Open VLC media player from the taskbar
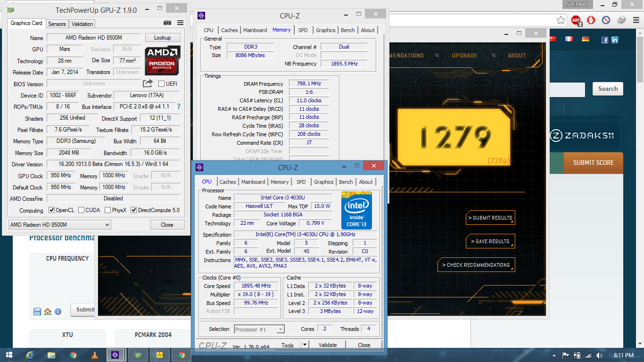 [x=94, y=355]
